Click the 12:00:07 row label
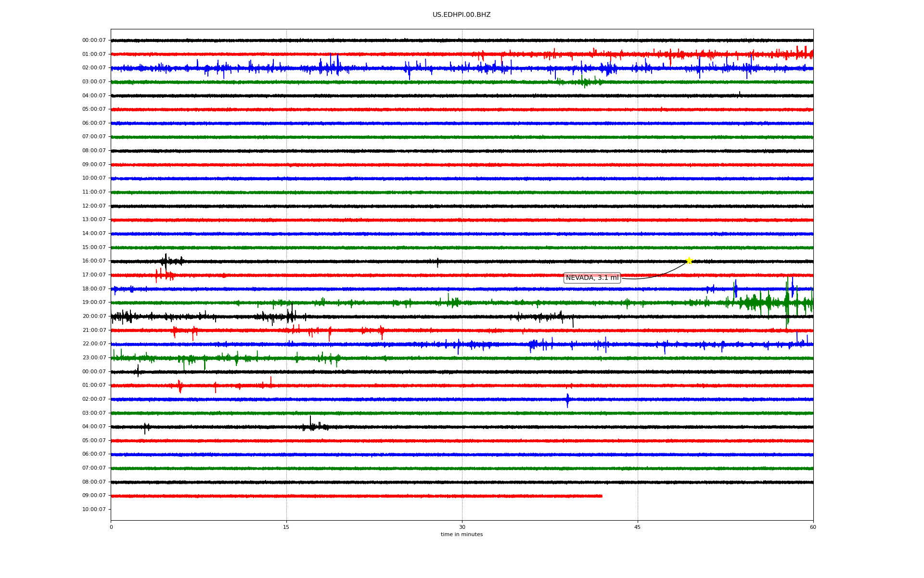 click(x=94, y=206)
